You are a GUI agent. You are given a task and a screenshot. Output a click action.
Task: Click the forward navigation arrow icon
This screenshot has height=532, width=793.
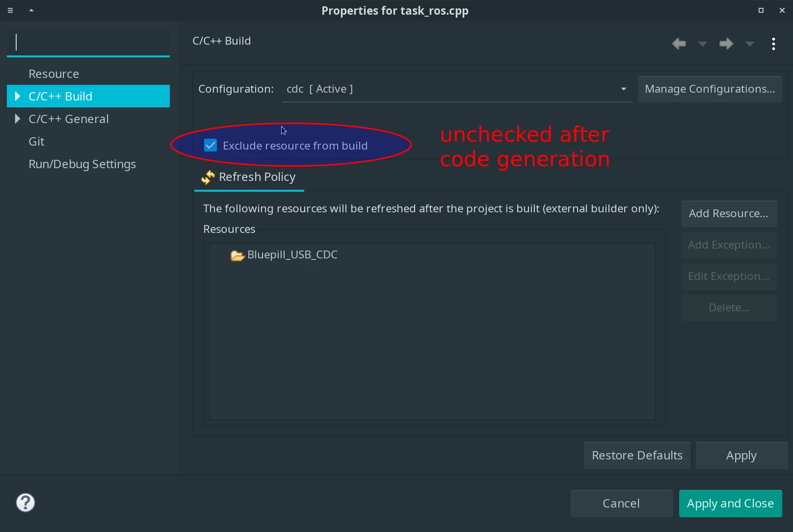pos(726,44)
